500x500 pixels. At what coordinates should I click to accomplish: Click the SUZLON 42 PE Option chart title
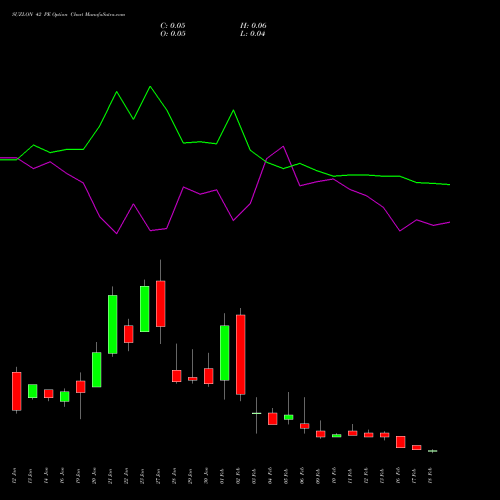68,15
